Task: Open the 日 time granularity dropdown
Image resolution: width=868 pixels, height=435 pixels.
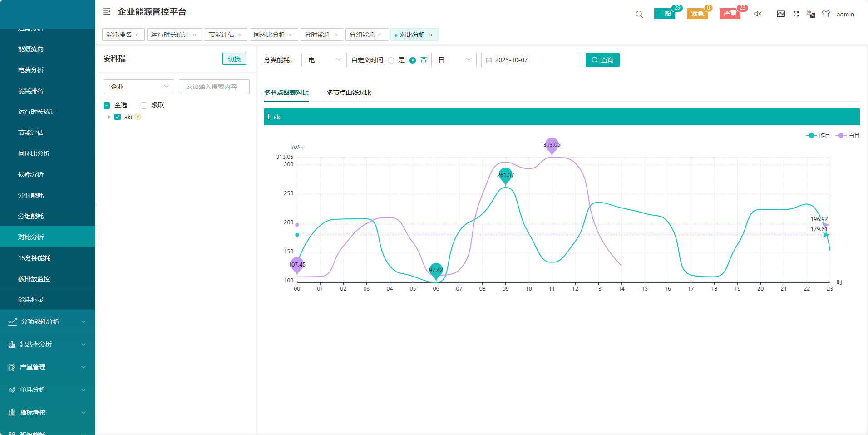Action: coord(454,60)
